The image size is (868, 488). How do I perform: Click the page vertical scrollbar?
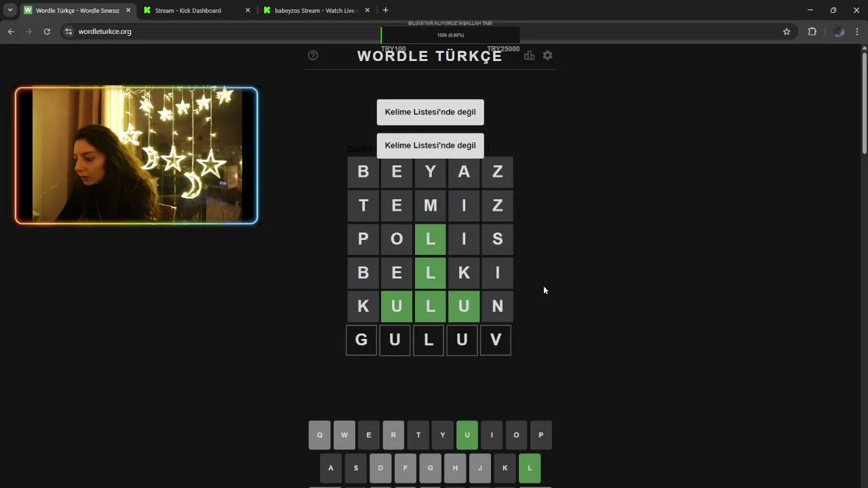(x=864, y=102)
